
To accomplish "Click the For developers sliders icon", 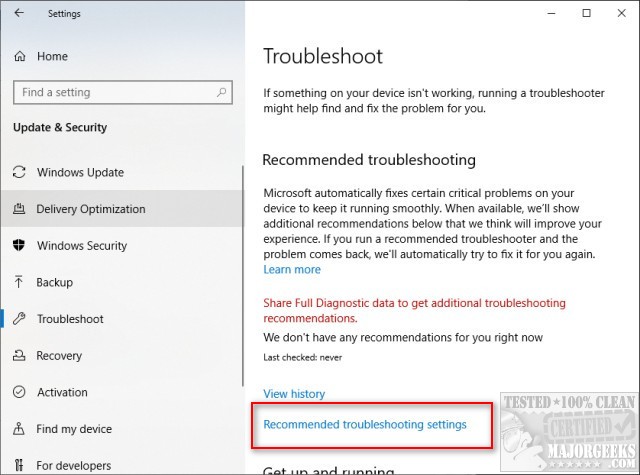I will (x=19, y=466).
